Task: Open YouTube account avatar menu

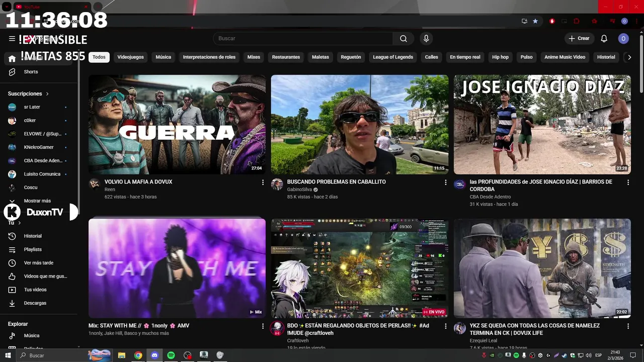Action: [x=623, y=39]
